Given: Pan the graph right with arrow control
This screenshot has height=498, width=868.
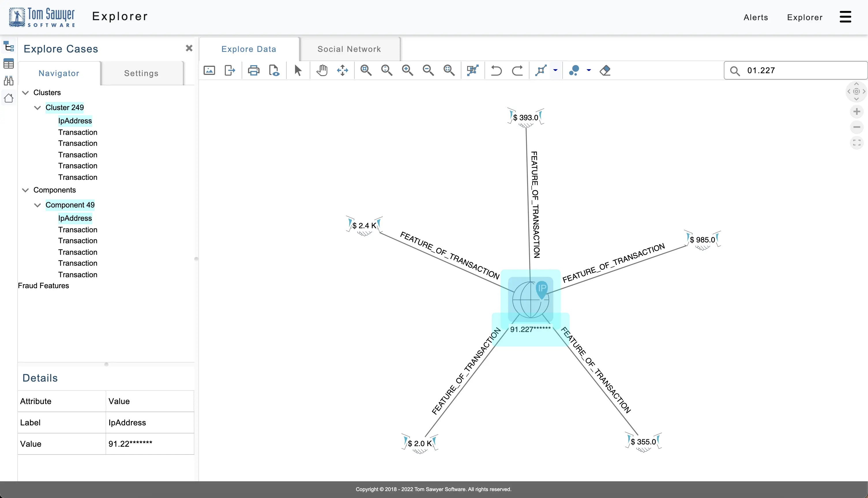Looking at the screenshot, I should coord(864,91).
